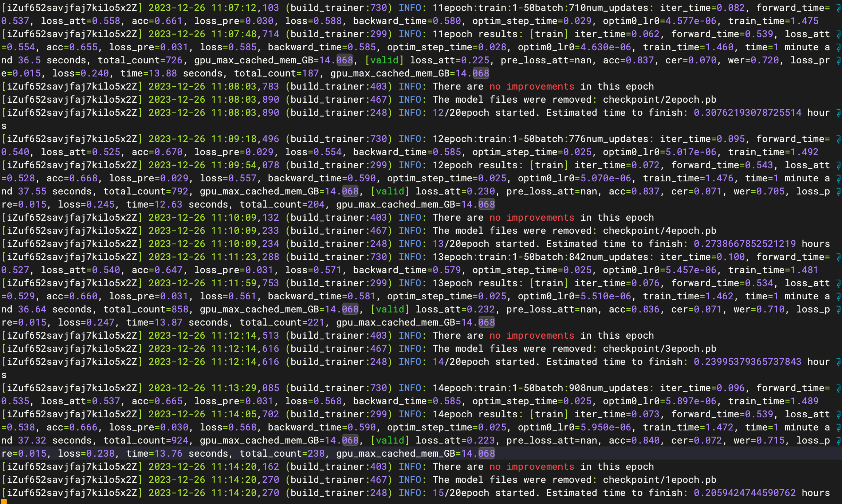
Task: Click the 15/20epoch started text
Action: (484, 493)
